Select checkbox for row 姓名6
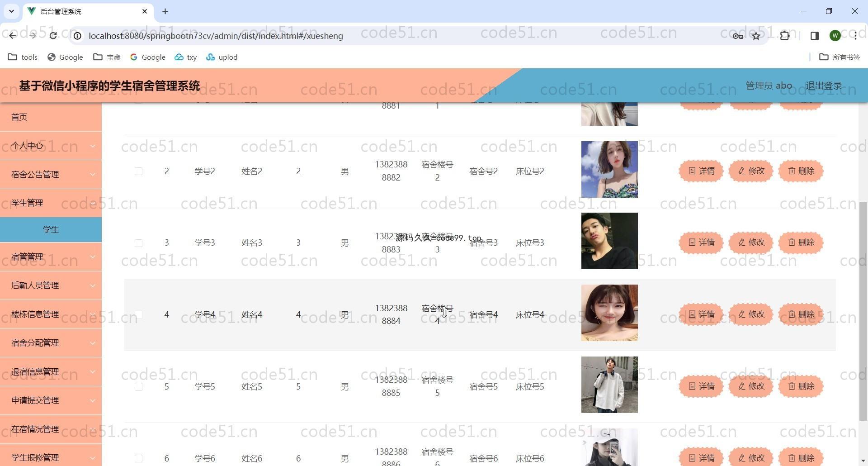This screenshot has height=466, width=868. point(138,458)
